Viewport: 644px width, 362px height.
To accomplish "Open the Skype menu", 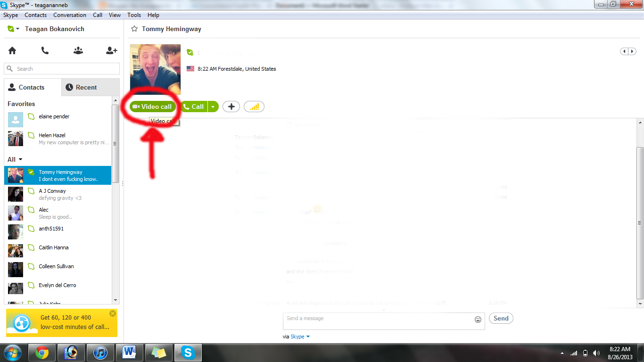I will tap(11, 15).
